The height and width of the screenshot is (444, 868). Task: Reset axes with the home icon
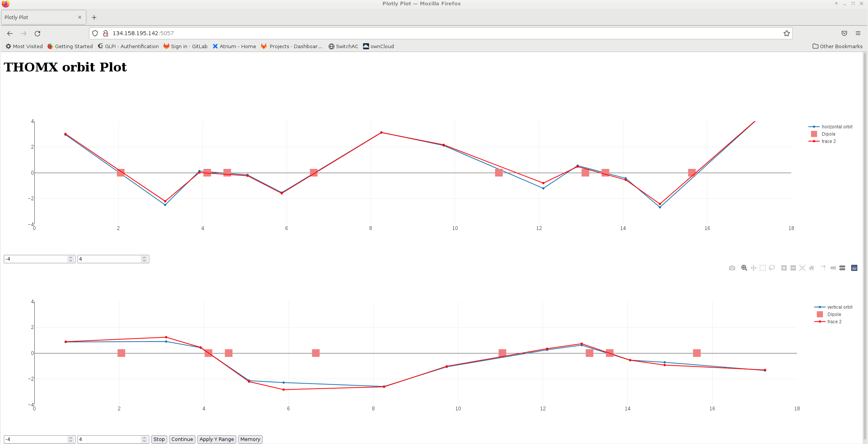click(812, 268)
